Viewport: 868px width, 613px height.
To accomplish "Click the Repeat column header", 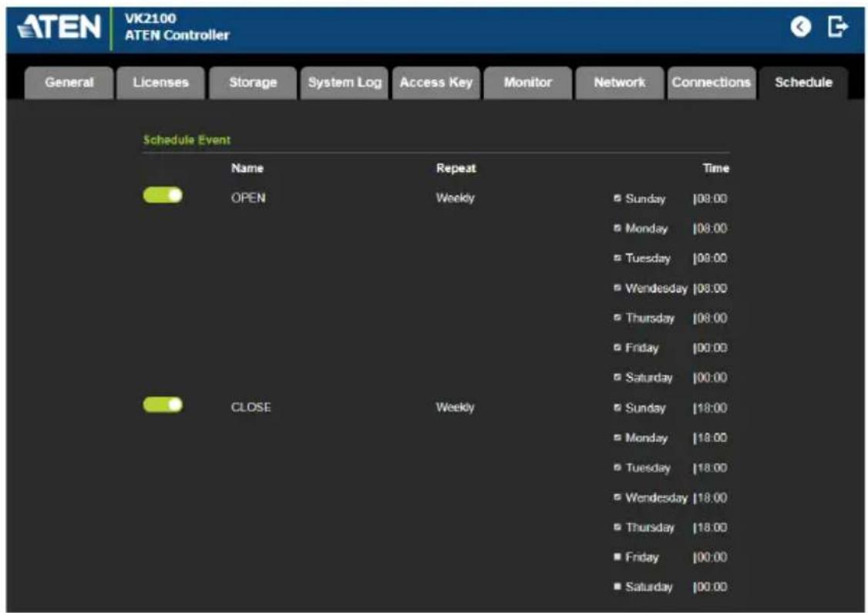I will pos(456,168).
